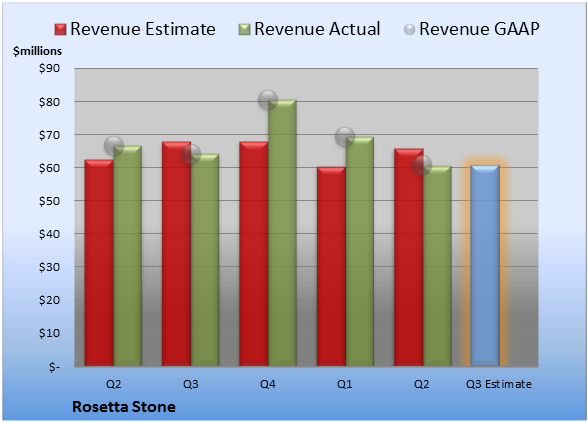Viewport: 588px width, 422px height.
Task: Click the '$20' axis value
Action: (50, 300)
